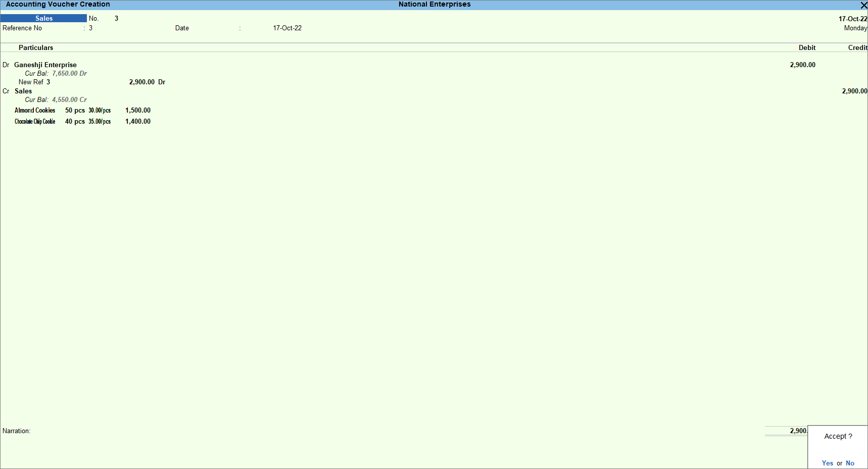This screenshot has height=469, width=868.
Task: Click the 1,400.00 item amount
Action: click(x=138, y=121)
